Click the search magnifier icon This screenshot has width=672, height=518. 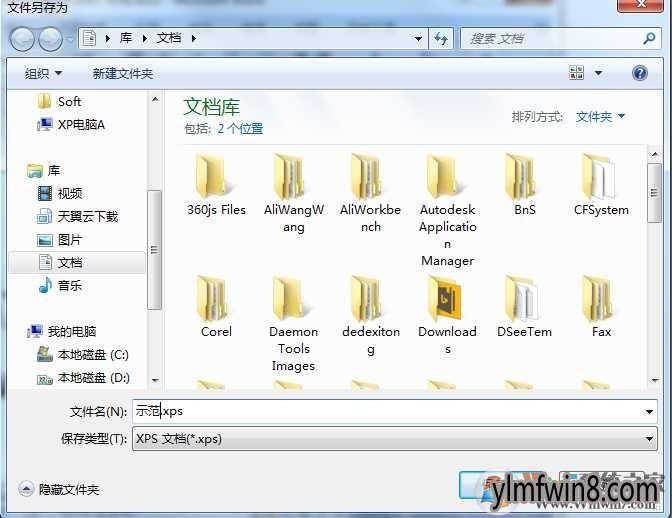(649, 39)
